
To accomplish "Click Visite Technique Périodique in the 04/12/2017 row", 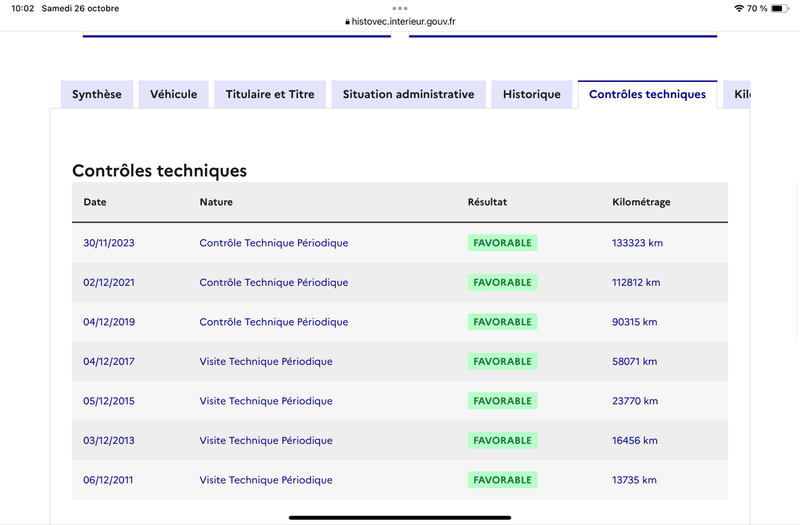I will (266, 361).
